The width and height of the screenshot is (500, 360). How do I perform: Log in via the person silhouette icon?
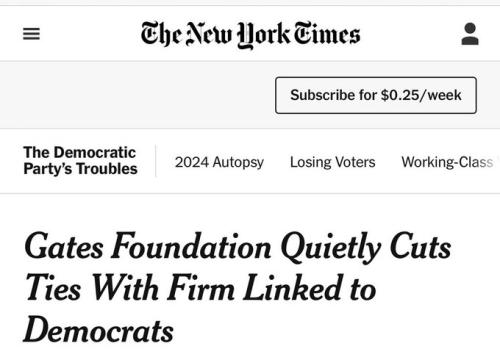coord(470,34)
